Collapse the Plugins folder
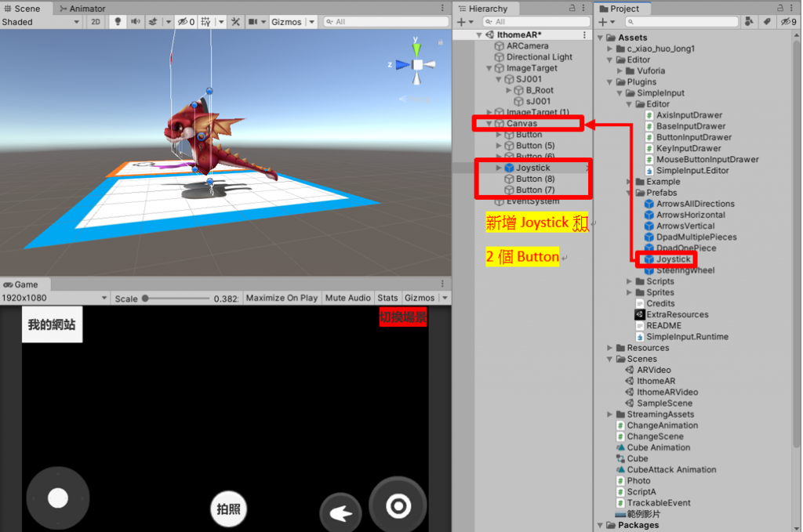Viewport: 803px width, 532px height. point(609,81)
